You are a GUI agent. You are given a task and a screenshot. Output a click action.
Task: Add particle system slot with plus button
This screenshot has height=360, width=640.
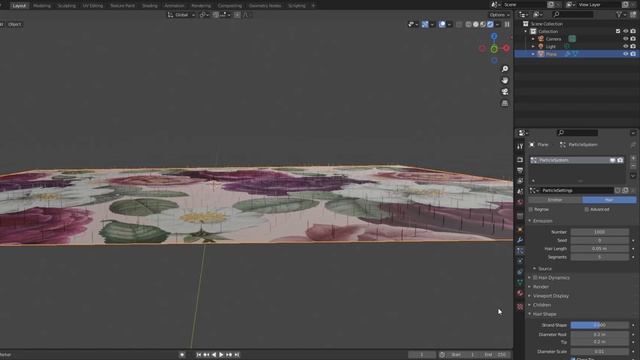pos(633,158)
